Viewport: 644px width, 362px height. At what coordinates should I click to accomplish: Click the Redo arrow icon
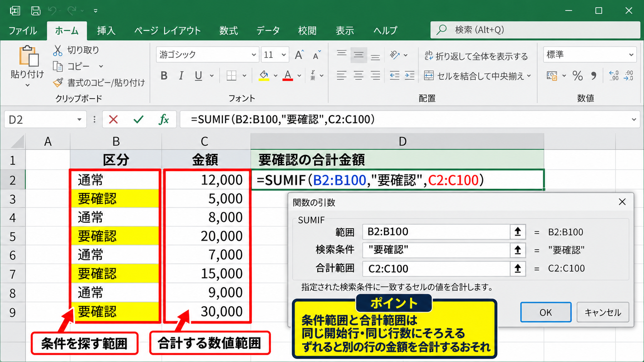(72, 11)
